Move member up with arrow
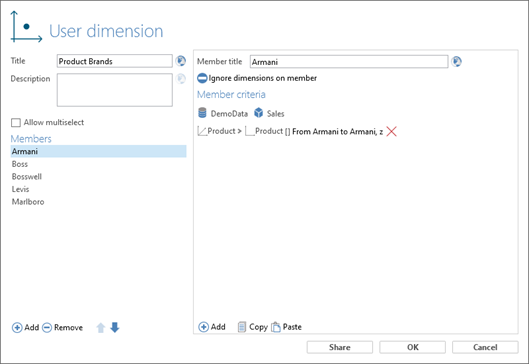The image size is (529, 364). coord(101,328)
